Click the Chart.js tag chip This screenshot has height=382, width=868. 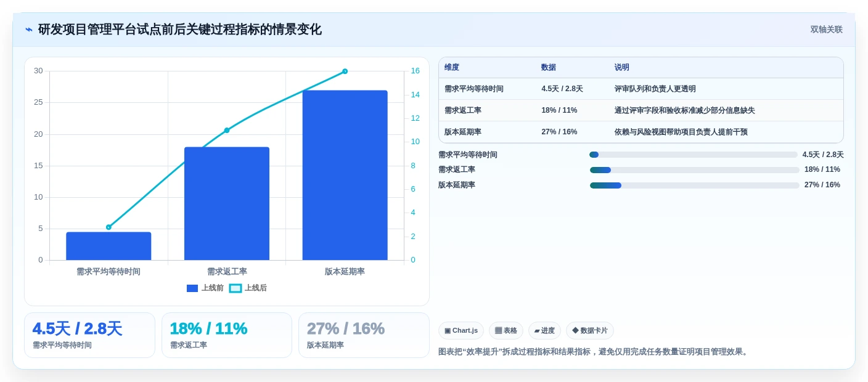coord(461,331)
